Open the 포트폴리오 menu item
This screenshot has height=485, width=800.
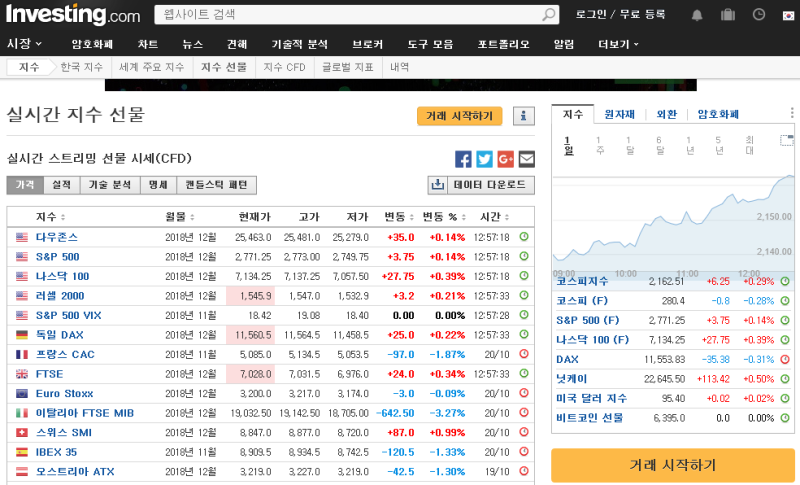click(x=503, y=44)
